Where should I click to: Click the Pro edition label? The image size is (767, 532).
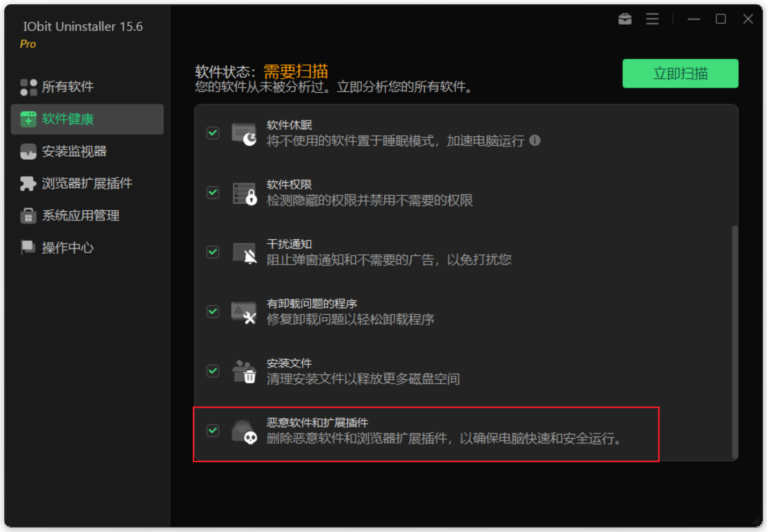point(28,44)
